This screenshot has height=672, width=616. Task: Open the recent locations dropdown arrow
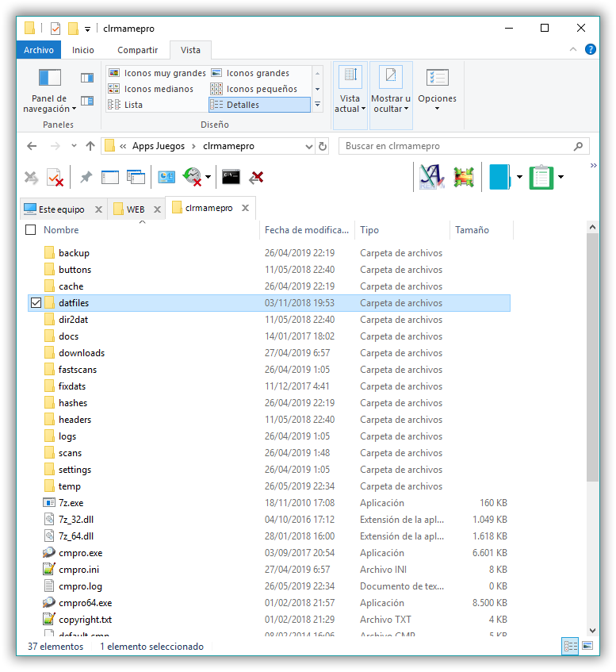(x=74, y=146)
